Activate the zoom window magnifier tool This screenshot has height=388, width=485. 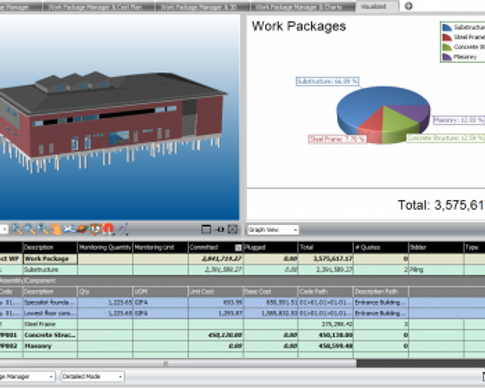(x=30, y=229)
